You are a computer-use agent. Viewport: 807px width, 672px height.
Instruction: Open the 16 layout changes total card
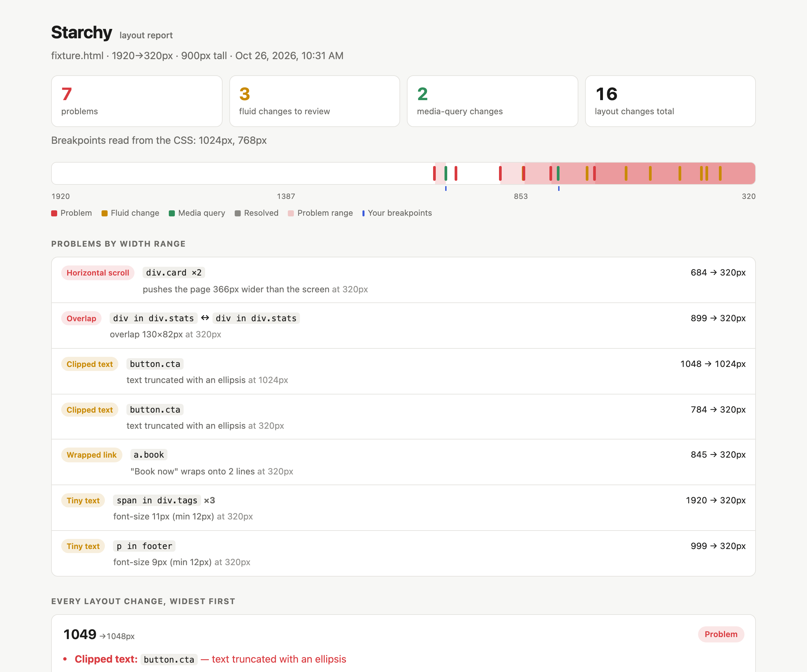tap(670, 101)
